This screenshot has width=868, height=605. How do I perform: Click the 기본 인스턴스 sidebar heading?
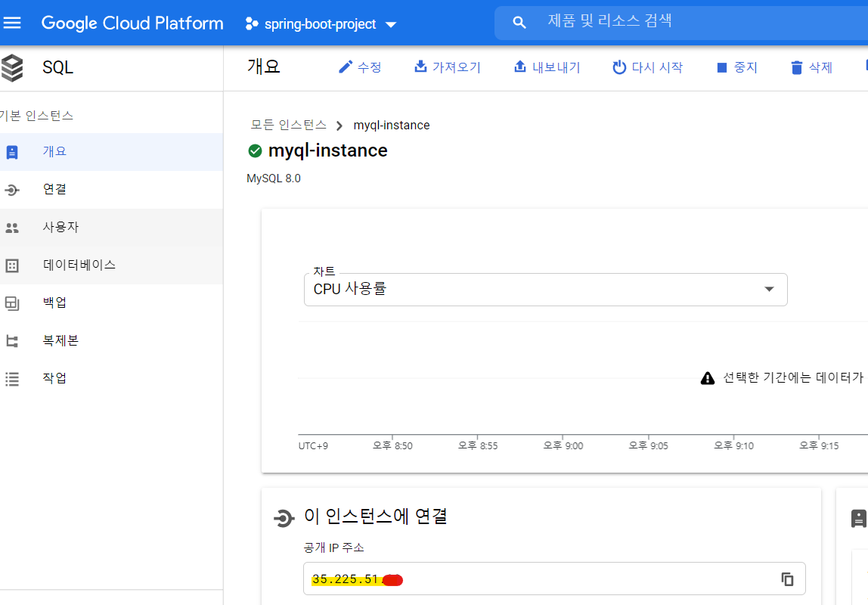coord(36,116)
